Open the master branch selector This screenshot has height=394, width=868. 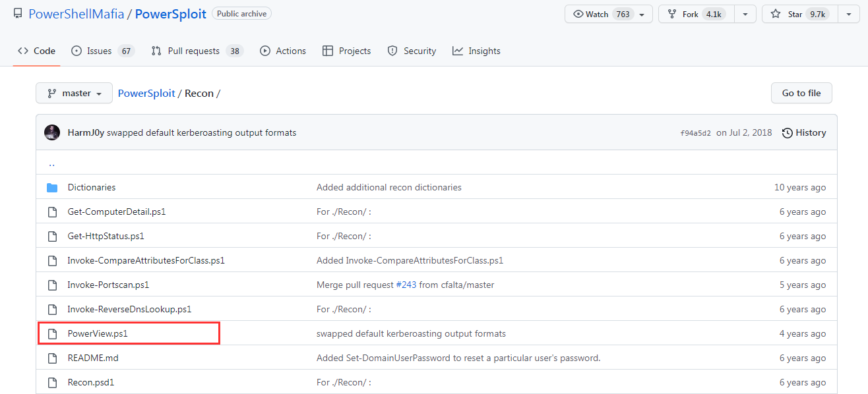pyautogui.click(x=75, y=93)
